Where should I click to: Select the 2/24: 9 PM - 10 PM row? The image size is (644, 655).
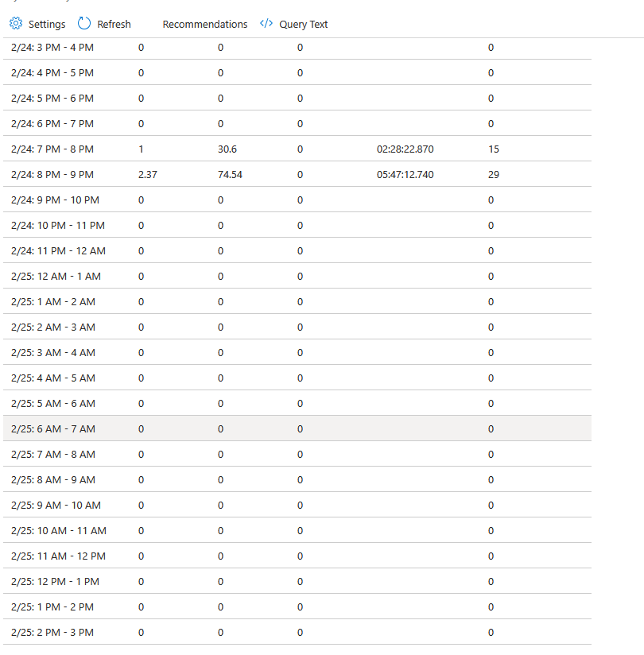coord(297,200)
